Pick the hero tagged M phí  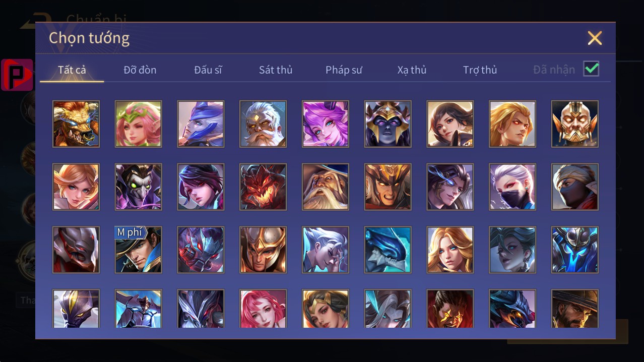pos(139,250)
